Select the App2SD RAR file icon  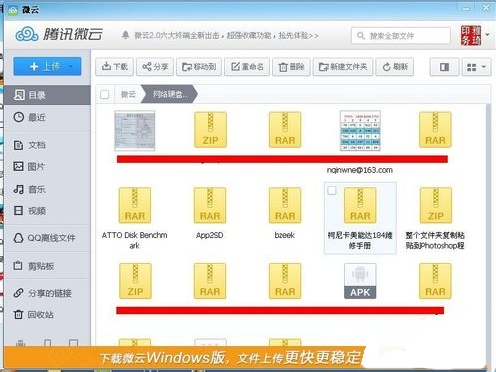pos(210,205)
